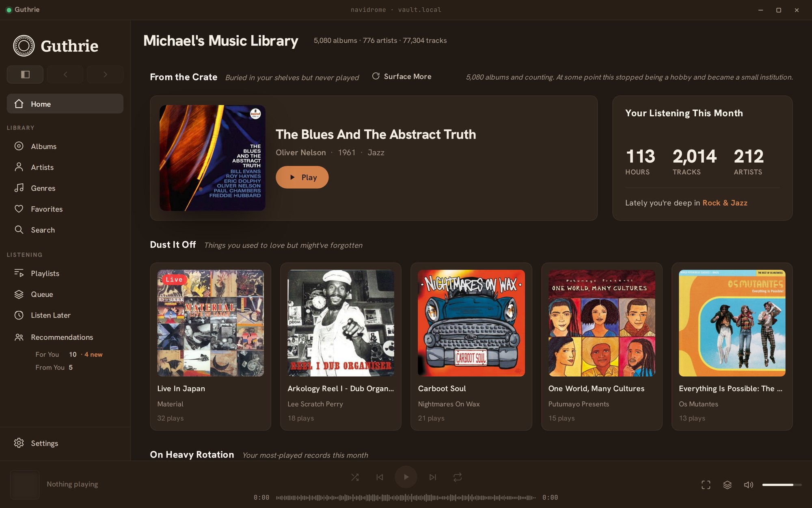Click the Nightmares On Wax artist name
Viewport: 812px width, 508px height.
tap(449, 404)
